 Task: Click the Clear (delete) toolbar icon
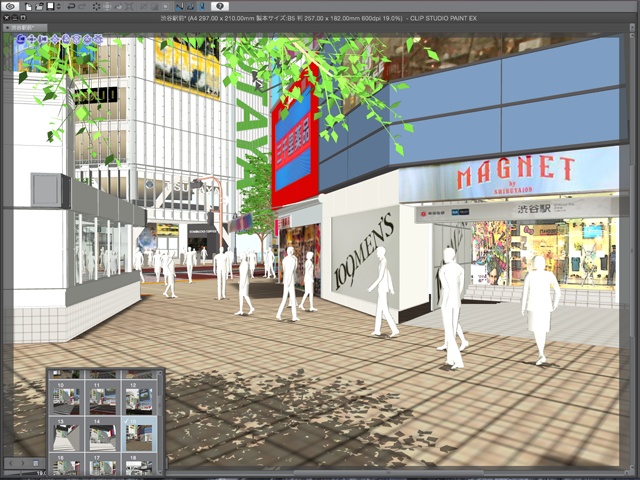click(x=96, y=7)
